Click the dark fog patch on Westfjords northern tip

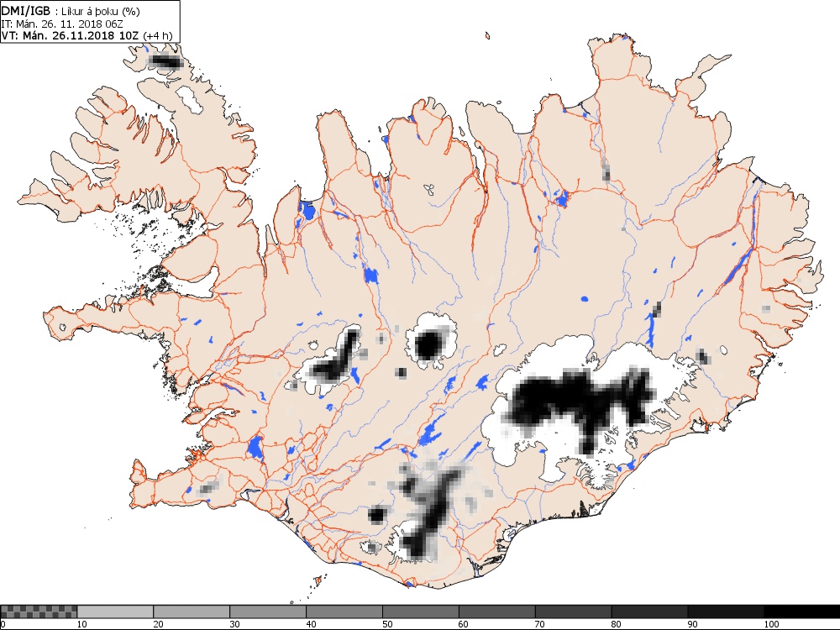tap(165, 61)
